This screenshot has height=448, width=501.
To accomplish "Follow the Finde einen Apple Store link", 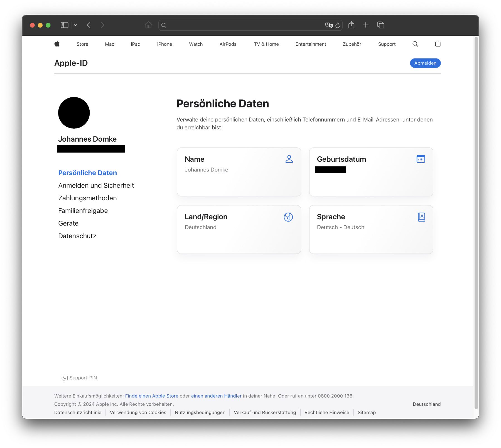I will coord(151,396).
